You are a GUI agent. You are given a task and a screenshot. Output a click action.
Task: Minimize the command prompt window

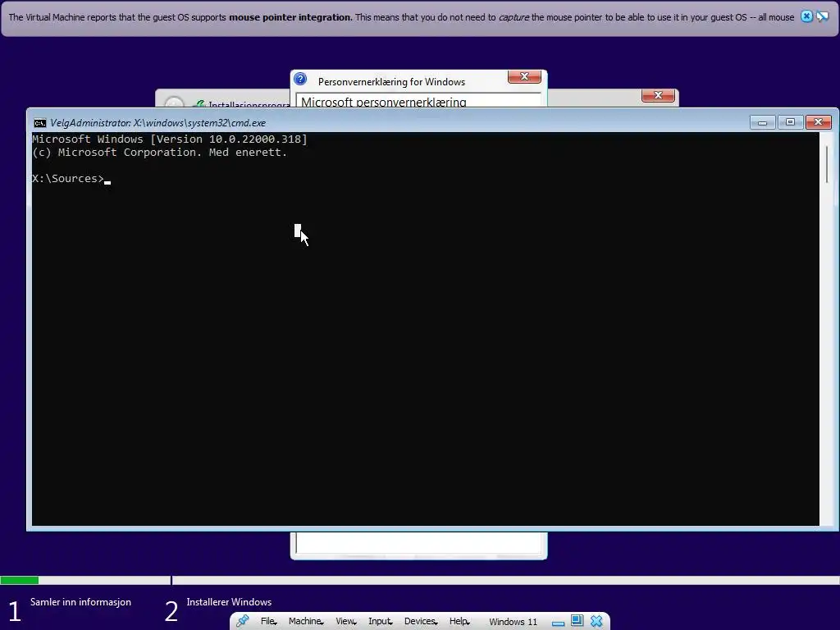762,122
